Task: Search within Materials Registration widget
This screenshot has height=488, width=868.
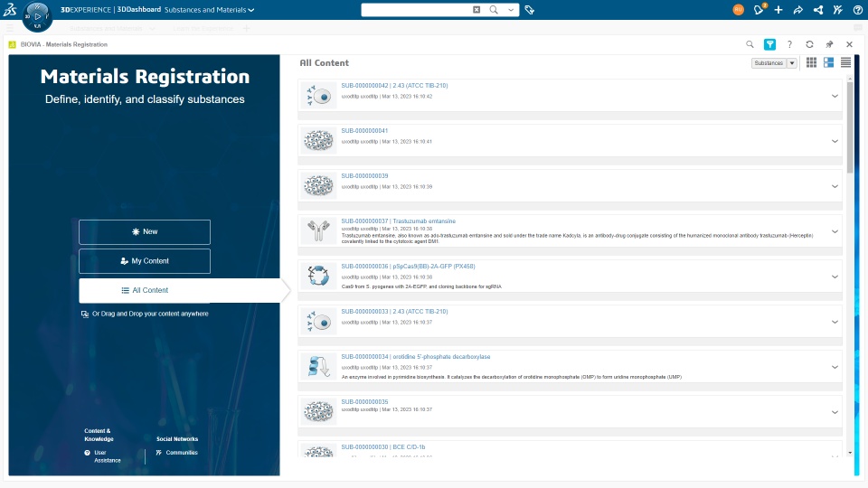Action: click(x=750, y=44)
